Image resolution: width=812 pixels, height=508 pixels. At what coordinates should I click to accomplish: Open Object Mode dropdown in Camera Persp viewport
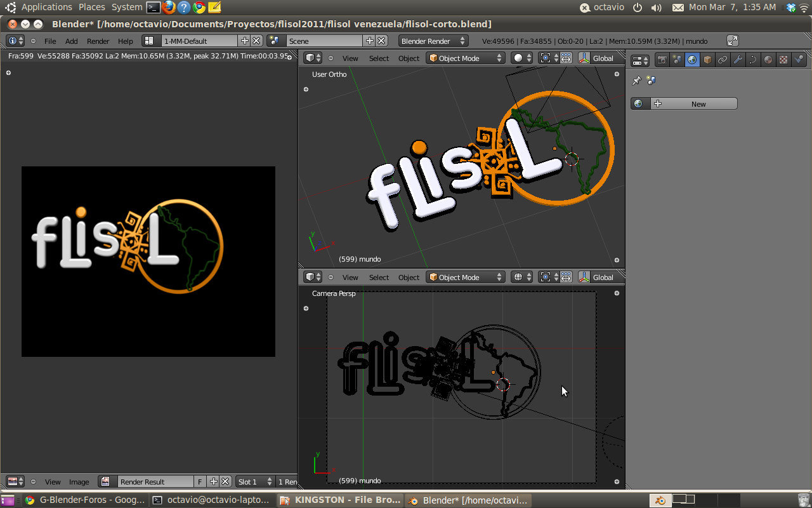tap(465, 277)
